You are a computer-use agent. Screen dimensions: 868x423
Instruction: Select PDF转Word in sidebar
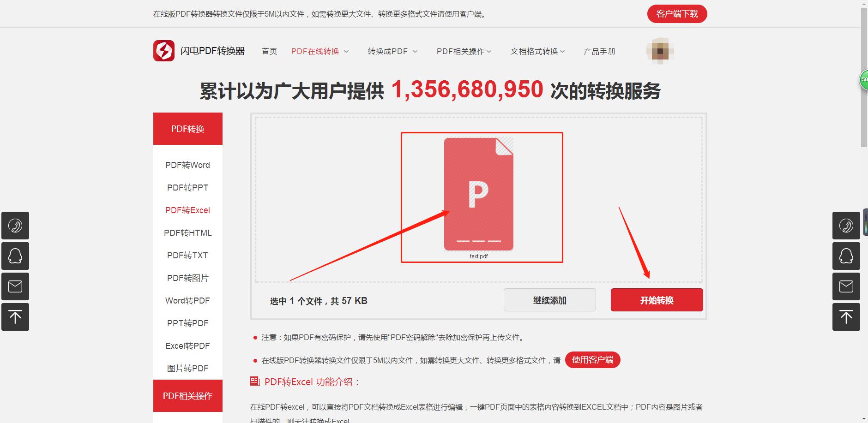pos(187,165)
